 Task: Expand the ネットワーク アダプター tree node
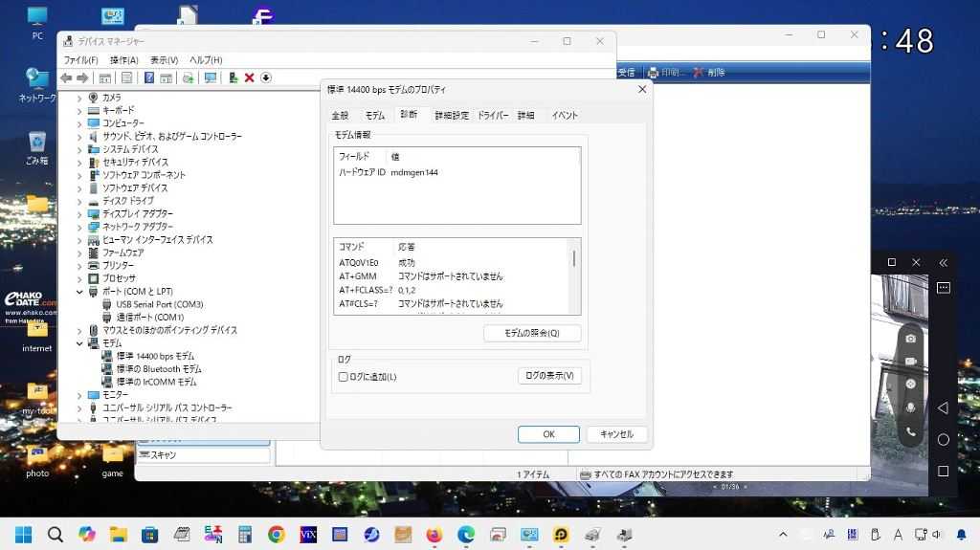pyautogui.click(x=79, y=227)
